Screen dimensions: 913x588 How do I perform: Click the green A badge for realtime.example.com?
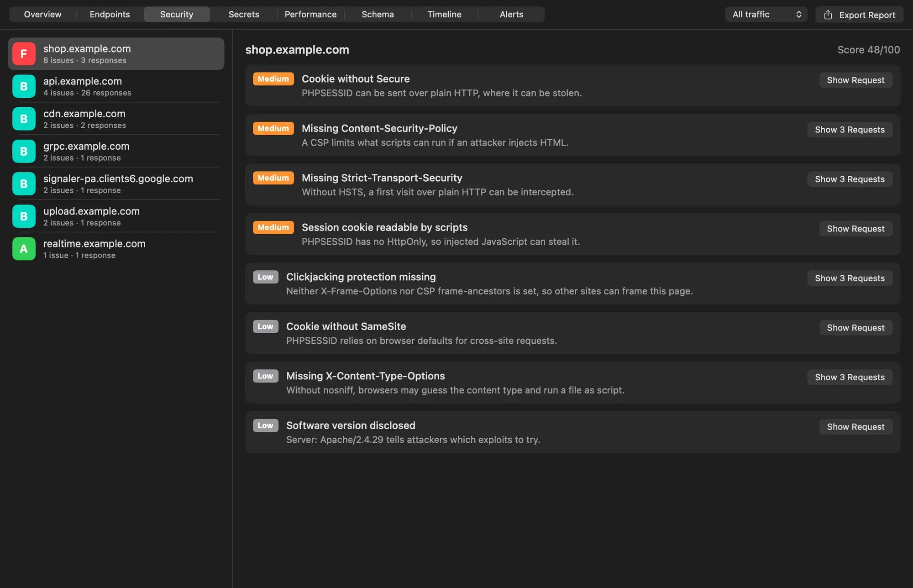24,249
